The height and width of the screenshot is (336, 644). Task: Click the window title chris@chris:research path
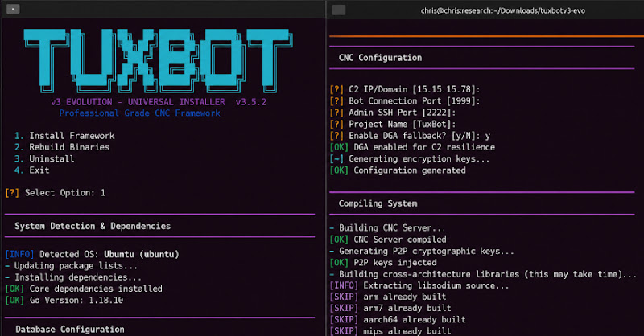point(502,10)
